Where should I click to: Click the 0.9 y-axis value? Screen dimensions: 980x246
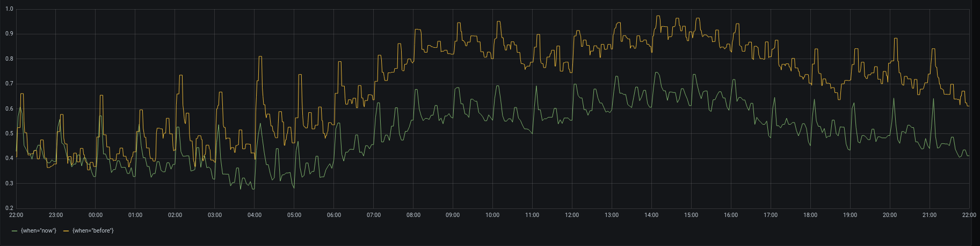point(10,34)
